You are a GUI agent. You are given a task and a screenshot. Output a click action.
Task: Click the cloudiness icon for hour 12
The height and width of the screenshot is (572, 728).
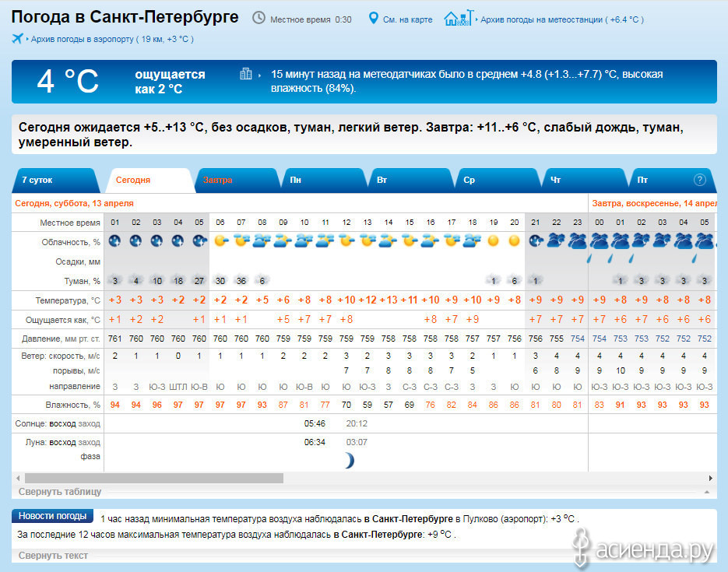[x=346, y=240]
